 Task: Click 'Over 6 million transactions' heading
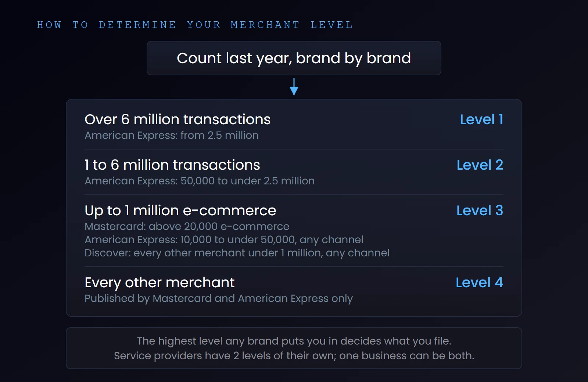coord(178,119)
